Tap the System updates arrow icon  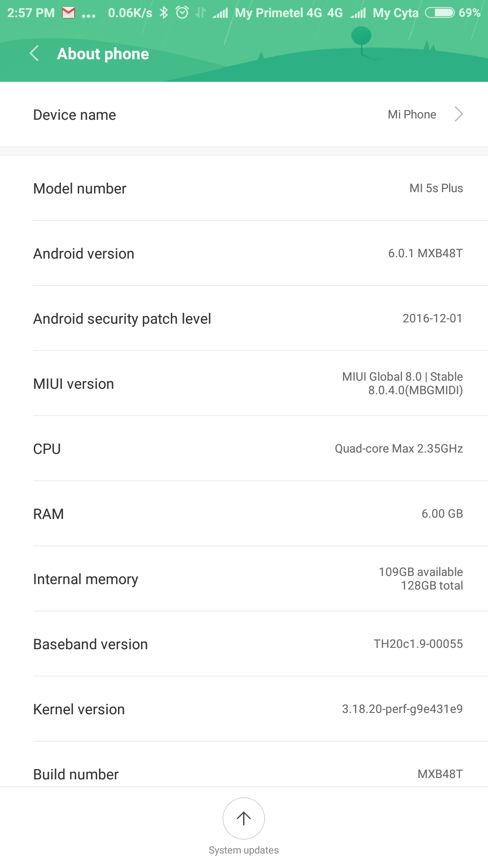tap(244, 818)
